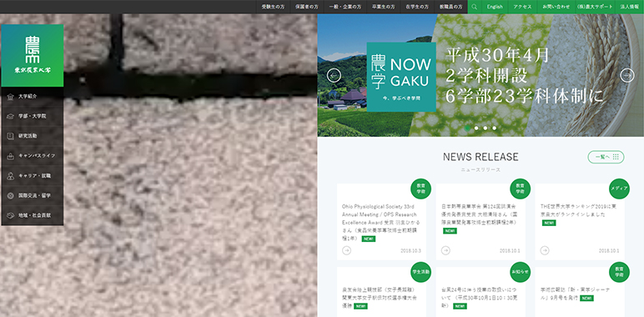The image size is (644, 317).
Task: Select the second carousel dot indicator
Action: tap(476, 128)
